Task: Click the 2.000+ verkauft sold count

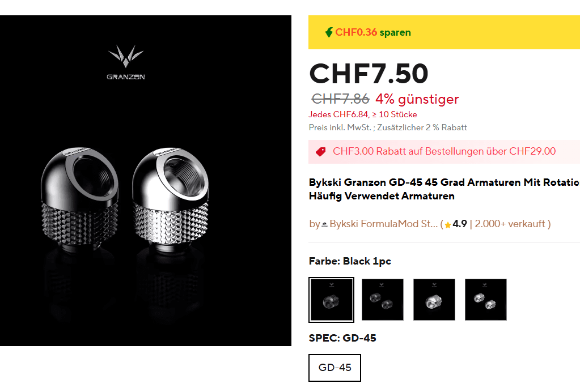Action: (x=510, y=224)
